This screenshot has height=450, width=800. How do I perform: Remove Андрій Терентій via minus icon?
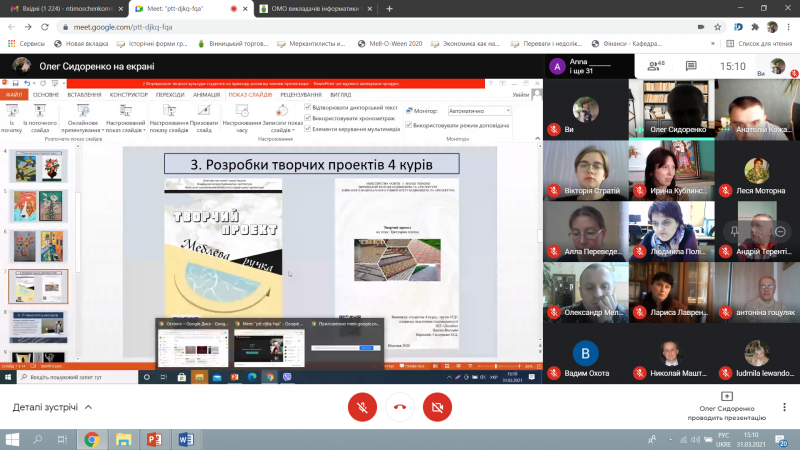pos(780,232)
